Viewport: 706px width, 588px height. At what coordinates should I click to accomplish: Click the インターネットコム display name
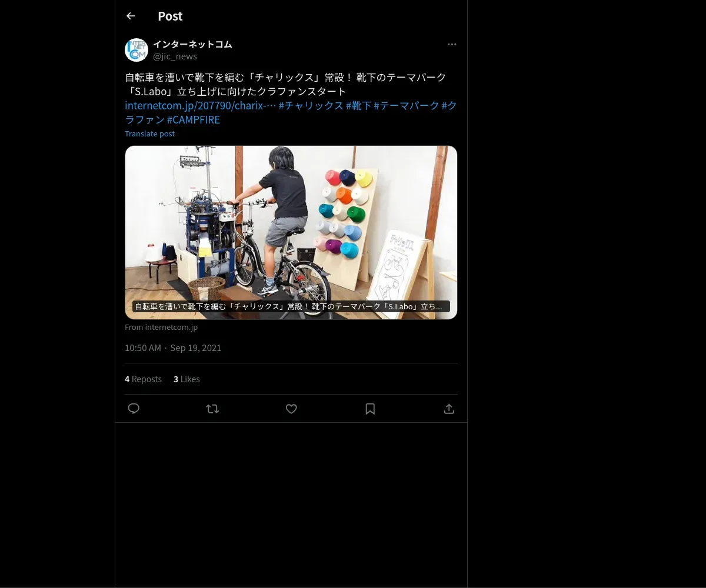pyautogui.click(x=192, y=45)
